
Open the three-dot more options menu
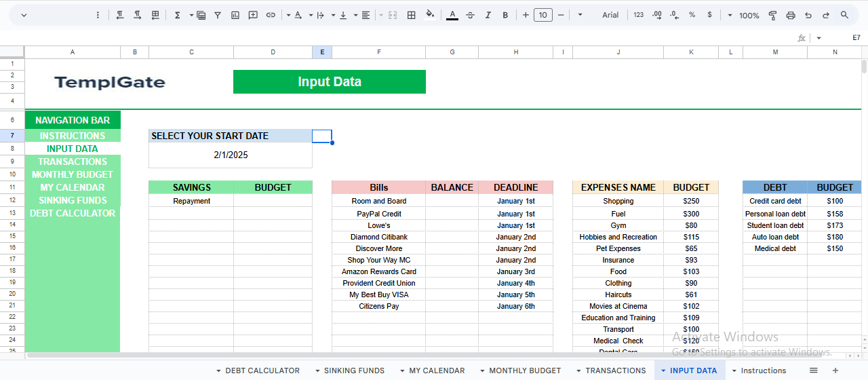98,15
